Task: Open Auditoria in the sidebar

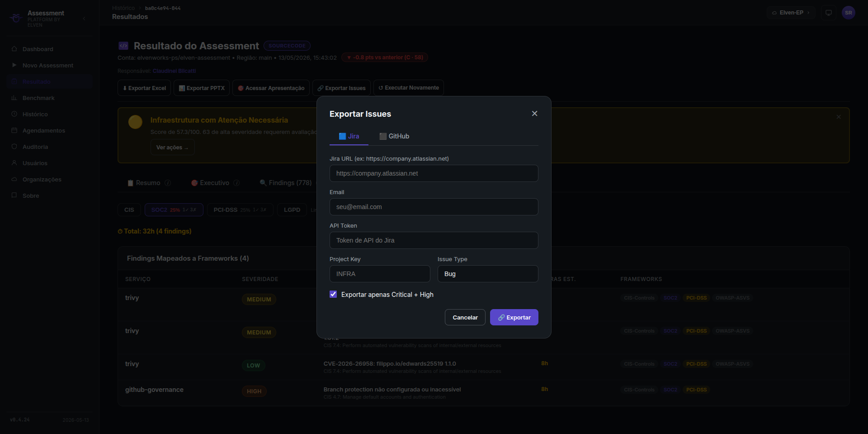Action: coord(50,147)
